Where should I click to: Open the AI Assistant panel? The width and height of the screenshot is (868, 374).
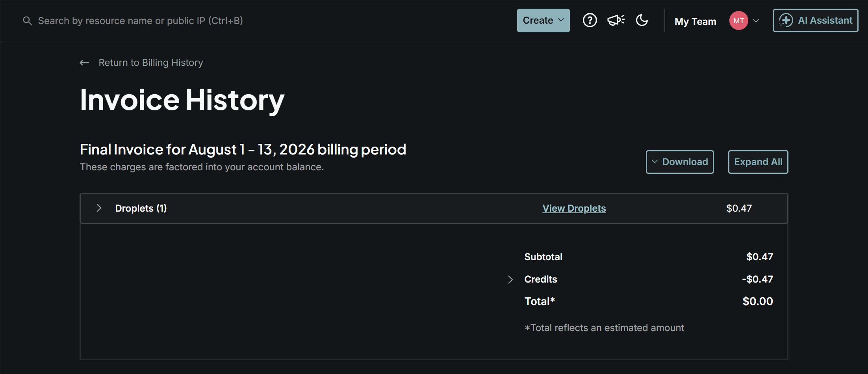click(815, 20)
